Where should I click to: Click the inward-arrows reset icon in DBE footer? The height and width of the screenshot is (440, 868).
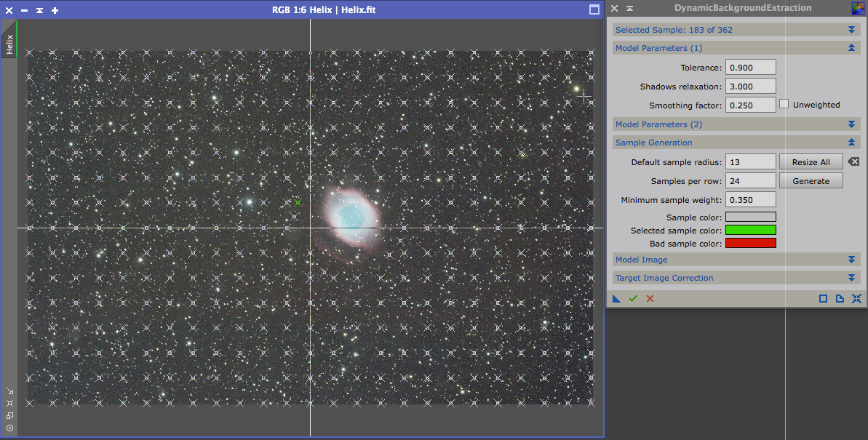click(856, 298)
